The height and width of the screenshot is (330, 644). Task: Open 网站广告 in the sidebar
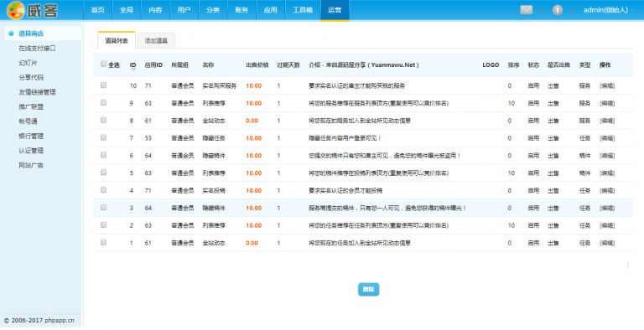31,165
